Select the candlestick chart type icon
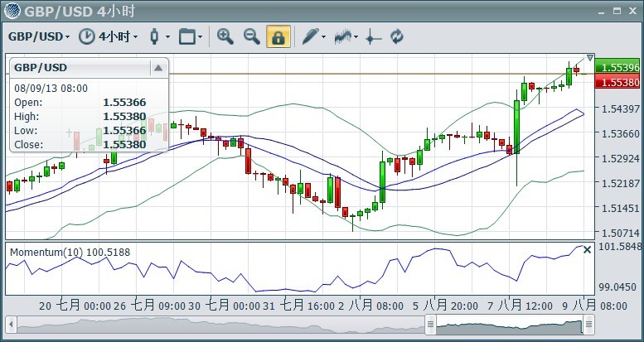Image resolution: width=644 pixels, height=342 pixels. (154, 36)
